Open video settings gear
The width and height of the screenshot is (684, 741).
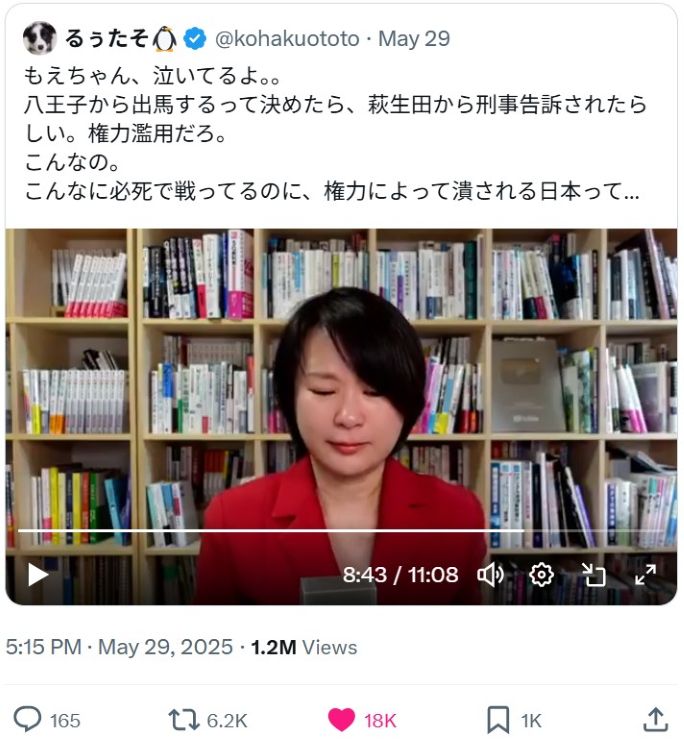point(541,575)
